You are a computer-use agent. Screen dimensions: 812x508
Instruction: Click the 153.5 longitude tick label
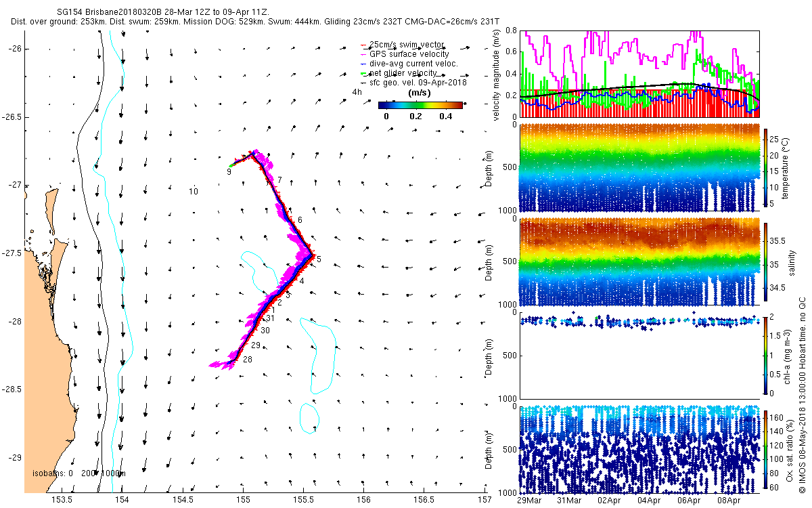tap(62, 499)
